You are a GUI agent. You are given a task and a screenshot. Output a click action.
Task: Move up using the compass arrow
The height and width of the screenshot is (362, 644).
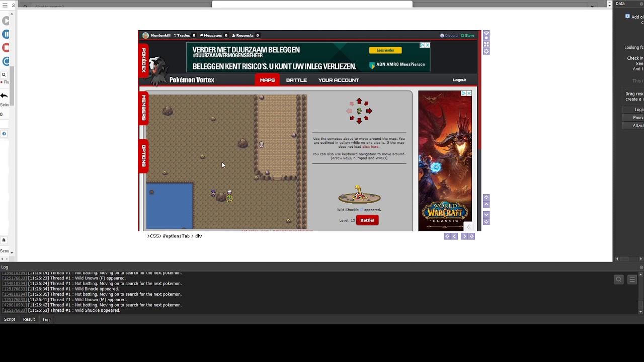(x=359, y=101)
